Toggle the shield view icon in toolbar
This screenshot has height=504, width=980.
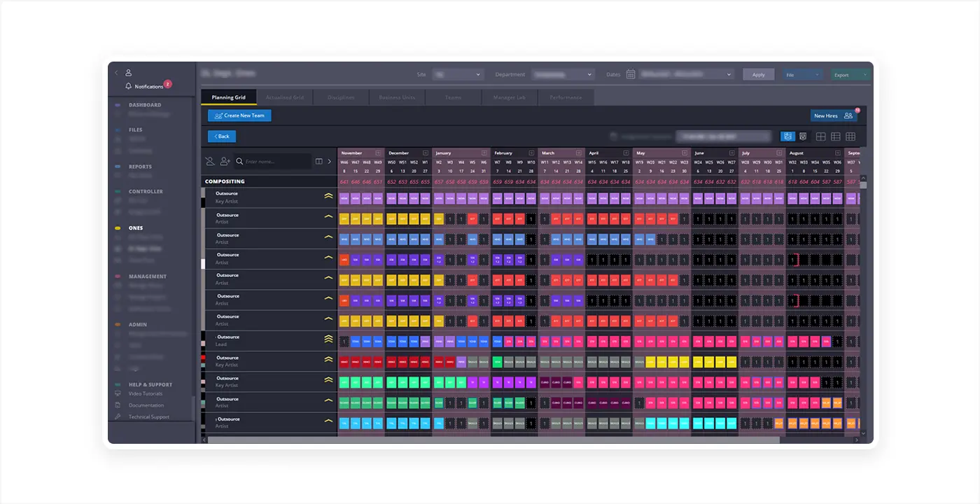pos(803,136)
